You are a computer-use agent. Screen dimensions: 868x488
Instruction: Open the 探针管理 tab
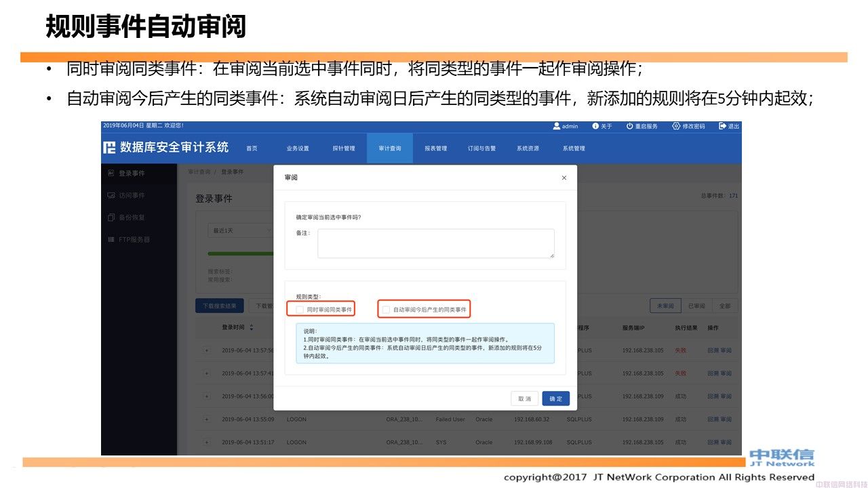(344, 148)
